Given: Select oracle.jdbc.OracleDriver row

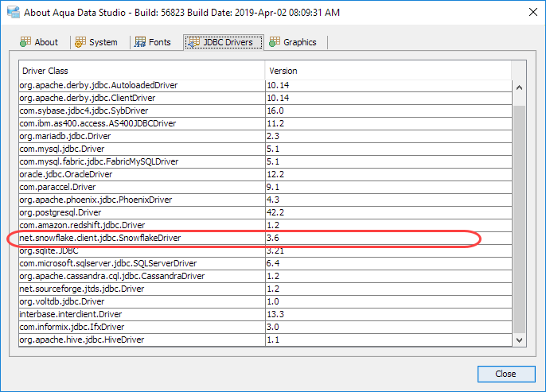Looking at the screenshot, I should click(265, 174).
